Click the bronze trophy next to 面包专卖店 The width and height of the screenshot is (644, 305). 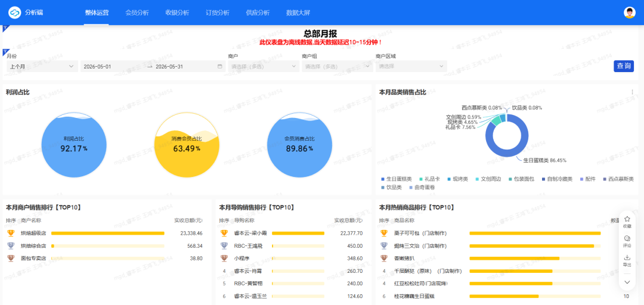[x=11, y=258]
